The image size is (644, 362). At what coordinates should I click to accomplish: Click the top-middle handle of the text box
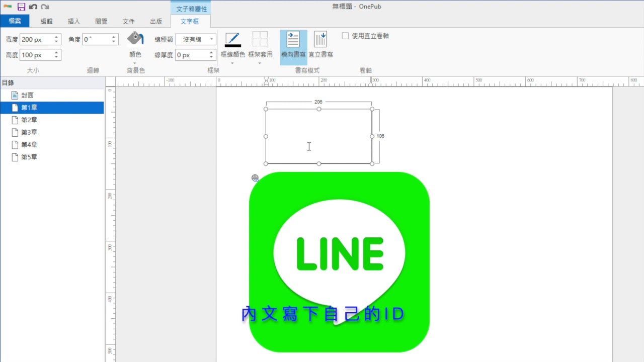319,109
